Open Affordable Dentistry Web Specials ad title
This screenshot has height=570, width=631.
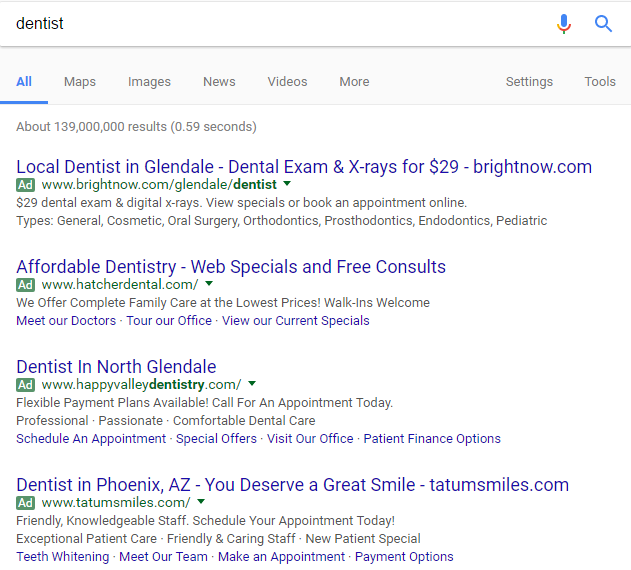[x=231, y=266]
